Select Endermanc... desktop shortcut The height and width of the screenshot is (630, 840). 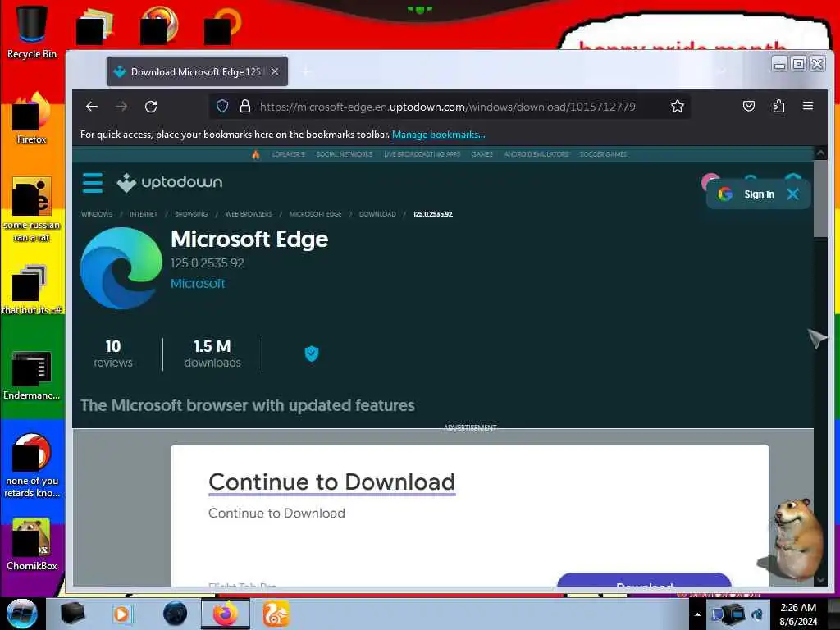coord(32,374)
